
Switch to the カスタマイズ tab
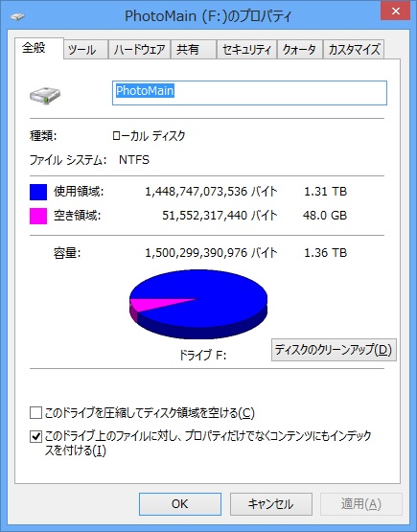tap(354, 50)
